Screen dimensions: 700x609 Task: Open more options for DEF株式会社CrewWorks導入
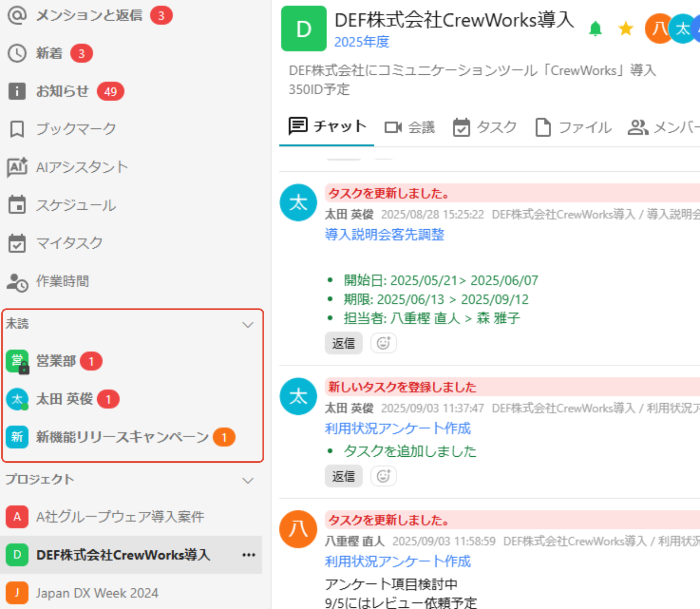point(249,555)
